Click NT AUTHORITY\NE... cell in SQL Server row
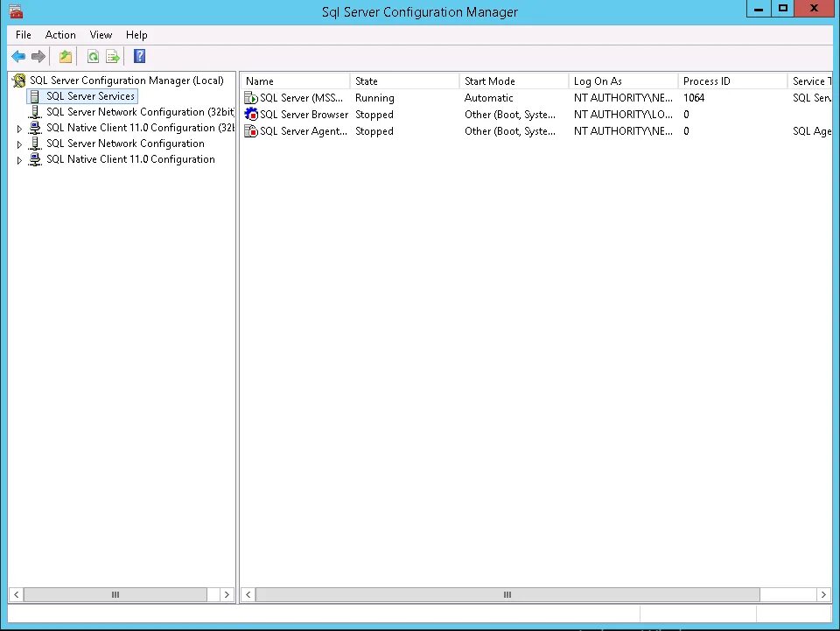This screenshot has height=631, width=840. tap(623, 98)
